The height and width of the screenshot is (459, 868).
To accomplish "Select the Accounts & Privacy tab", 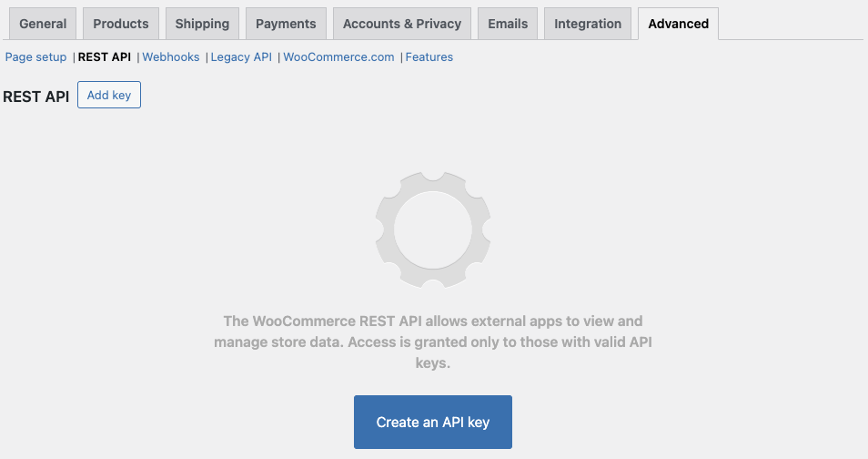I will pyautogui.click(x=402, y=24).
